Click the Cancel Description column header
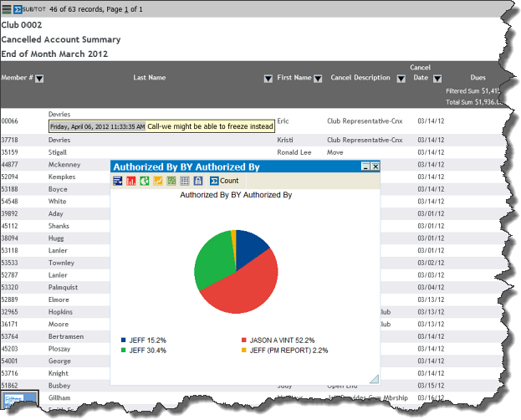The image size is (521, 420). click(x=360, y=78)
